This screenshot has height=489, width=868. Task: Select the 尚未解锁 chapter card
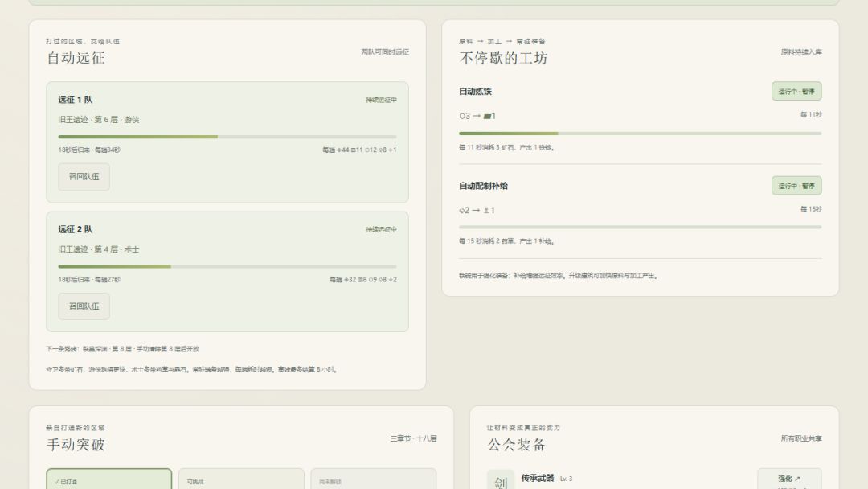374,479
